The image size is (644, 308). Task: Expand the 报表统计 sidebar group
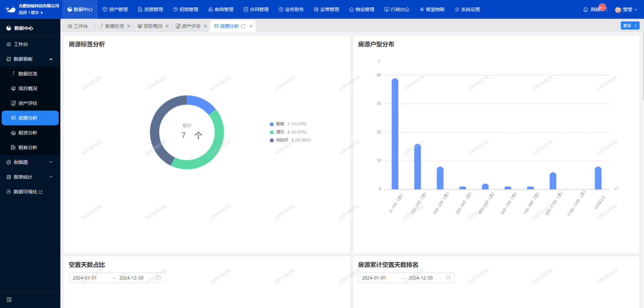pyautogui.click(x=30, y=177)
